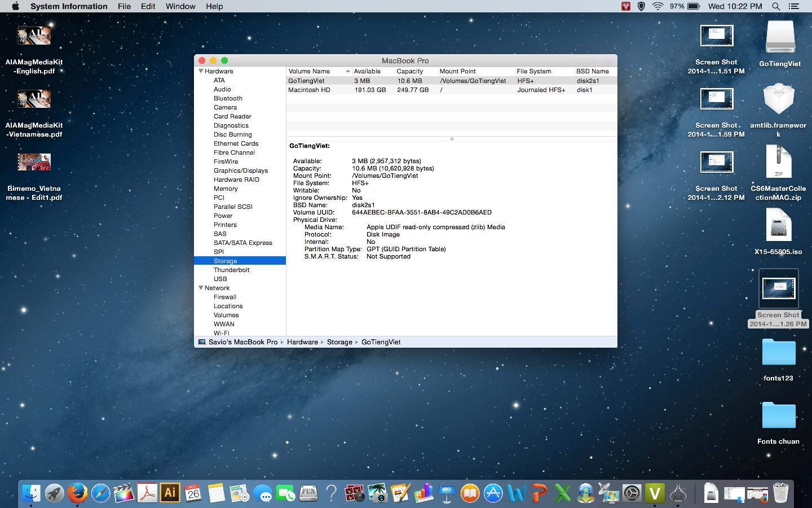Select Bluetooth in the sidebar
812x508 pixels.
point(228,98)
